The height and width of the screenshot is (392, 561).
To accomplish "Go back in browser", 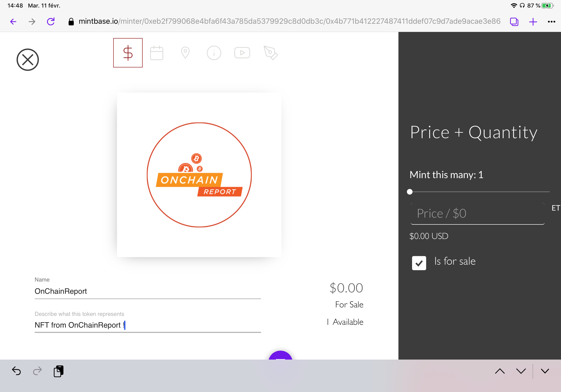I will [x=13, y=22].
